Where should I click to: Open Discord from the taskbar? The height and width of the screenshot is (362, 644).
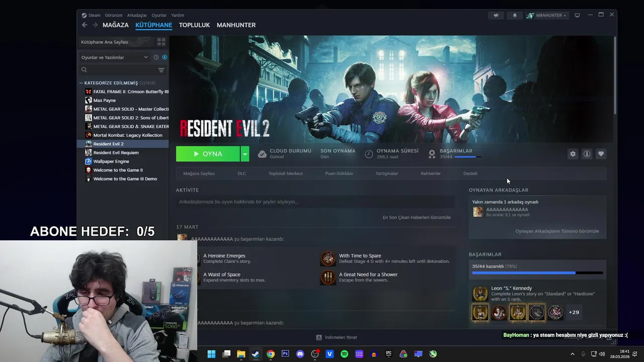pyautogui.click(x=300, y=354)
